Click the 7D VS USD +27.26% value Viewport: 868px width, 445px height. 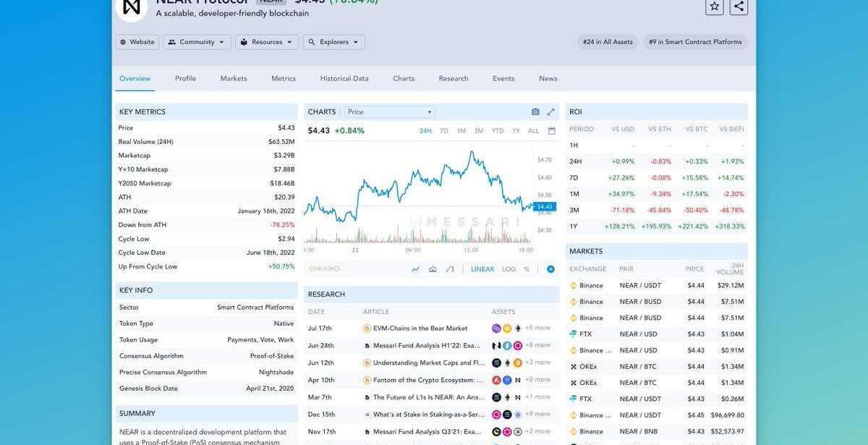(623, 177)
